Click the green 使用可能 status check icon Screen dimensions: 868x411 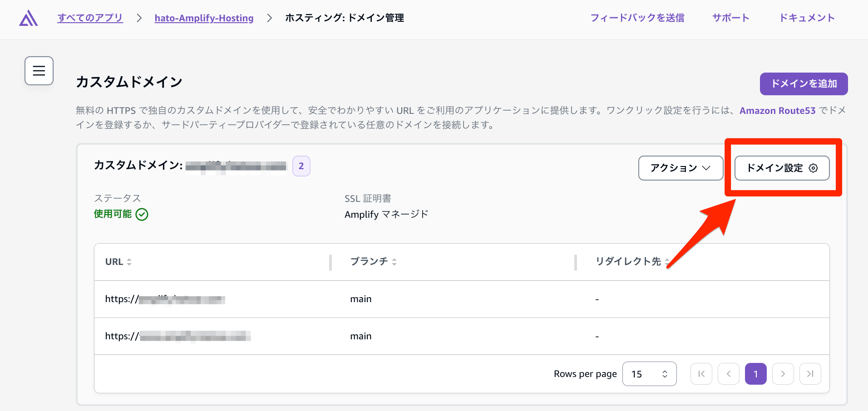pos(142,214)
